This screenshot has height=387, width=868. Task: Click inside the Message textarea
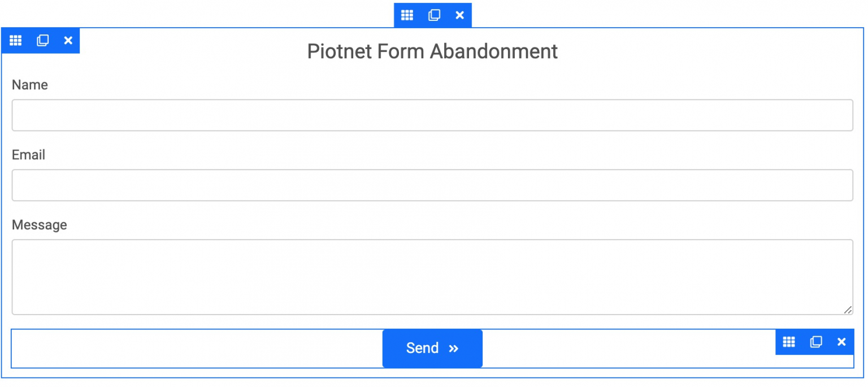[x=432, y=277]
